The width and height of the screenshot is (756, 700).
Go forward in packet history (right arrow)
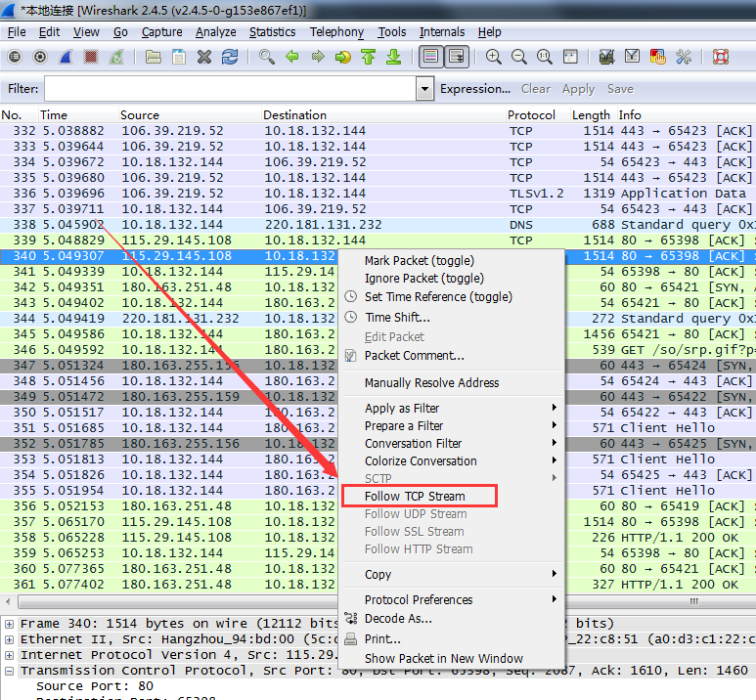click(318, 57)
